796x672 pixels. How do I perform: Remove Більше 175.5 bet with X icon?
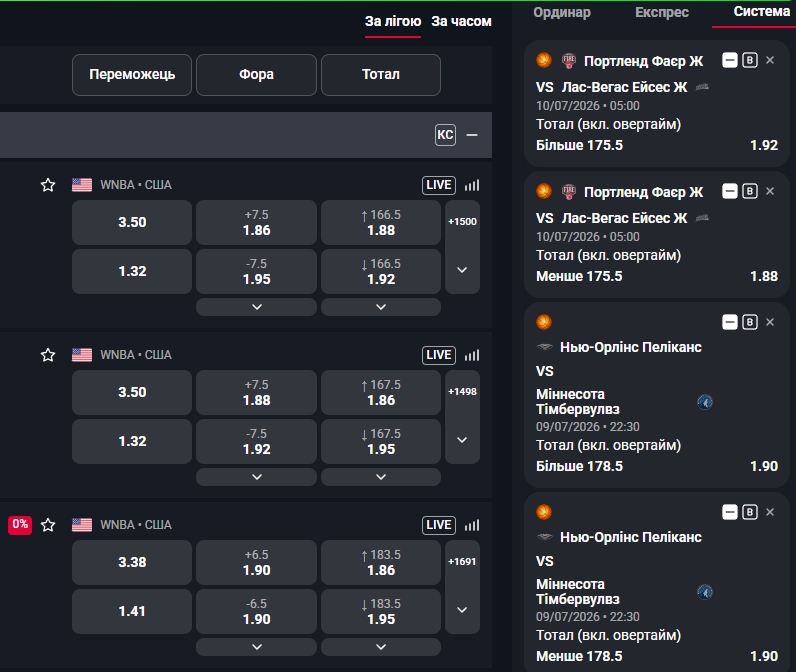coord(770,60)
